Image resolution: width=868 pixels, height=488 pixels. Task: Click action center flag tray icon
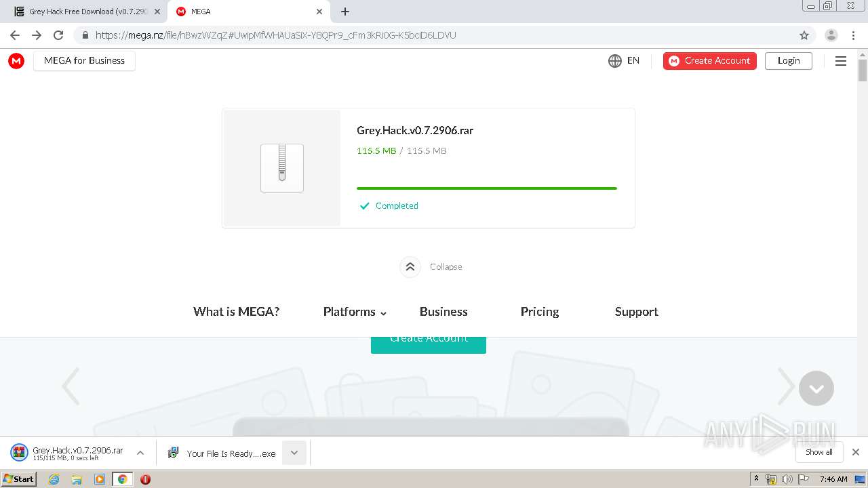point(804,479)
